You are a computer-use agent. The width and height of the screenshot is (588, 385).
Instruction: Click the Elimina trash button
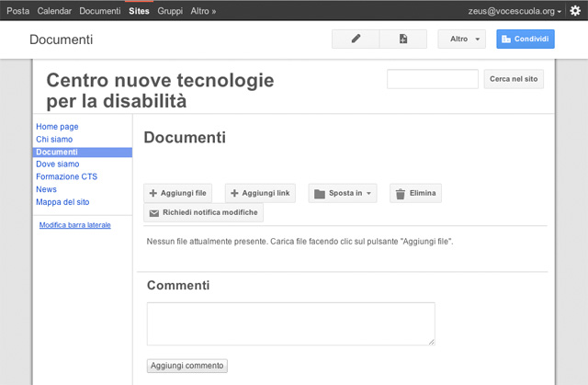pyautogui.click(x=415, y=193)
